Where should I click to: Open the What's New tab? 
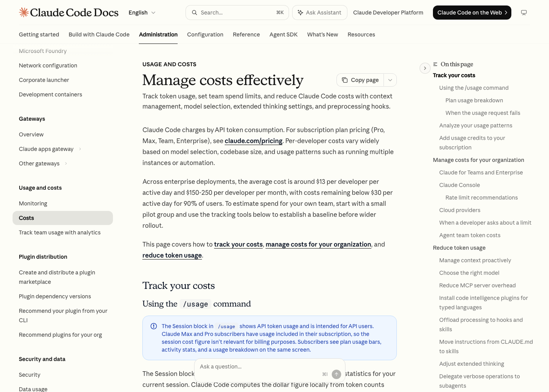pos(322,34)
